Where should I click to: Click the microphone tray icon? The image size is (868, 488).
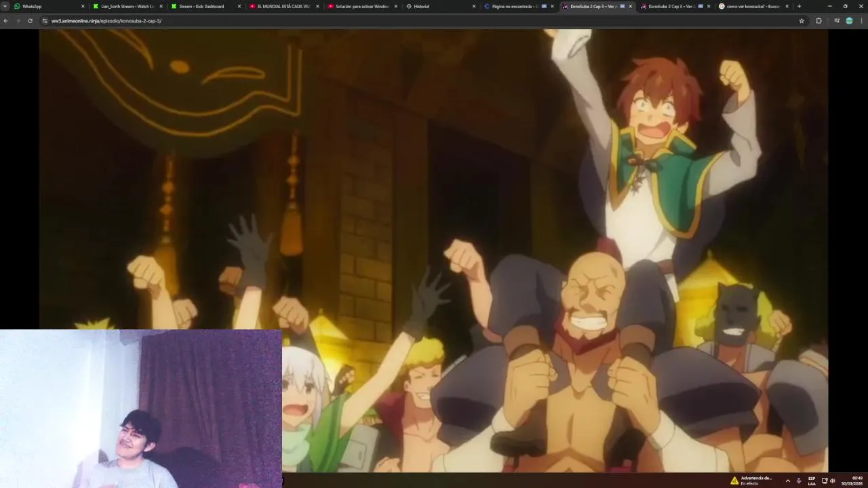[799, 481]
